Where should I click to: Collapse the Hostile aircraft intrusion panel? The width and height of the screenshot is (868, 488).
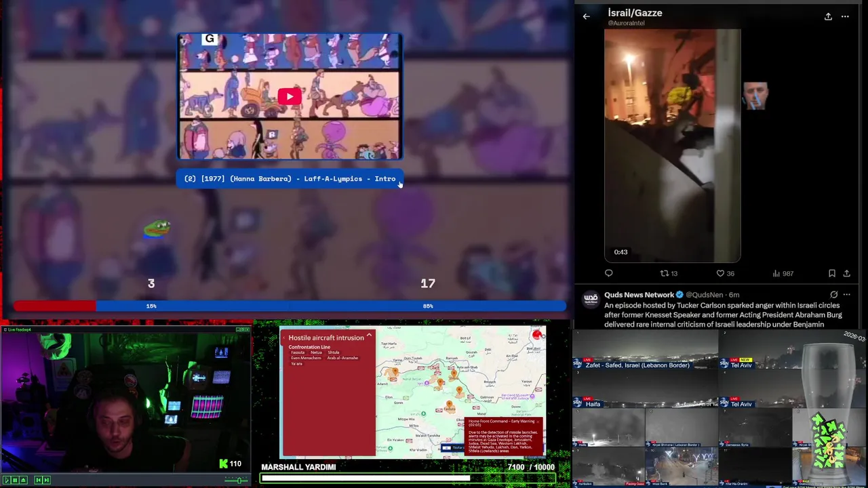pyautogui.click(x=369, y=335)
